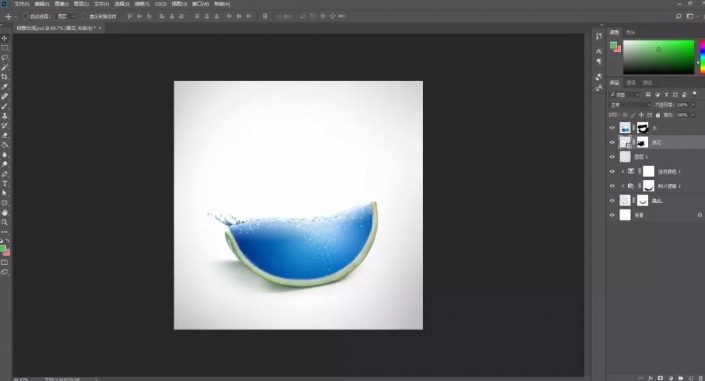Hide the topmost water layer via its eye
This screenshot has height=381, width=705.
coord(612,128)
